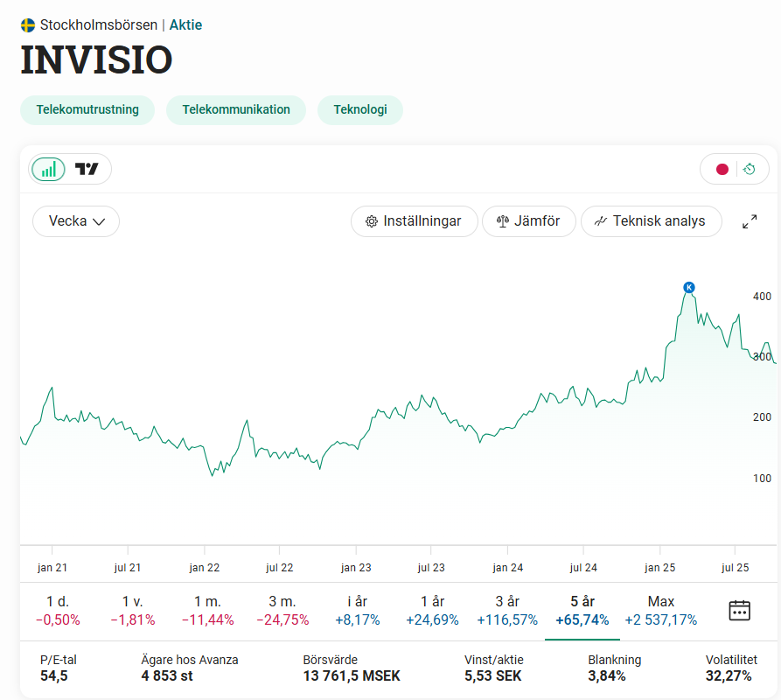The height and width of the screenshot is (700, 781).
Task: Click the history clock icon
Action: click(750, 169)
